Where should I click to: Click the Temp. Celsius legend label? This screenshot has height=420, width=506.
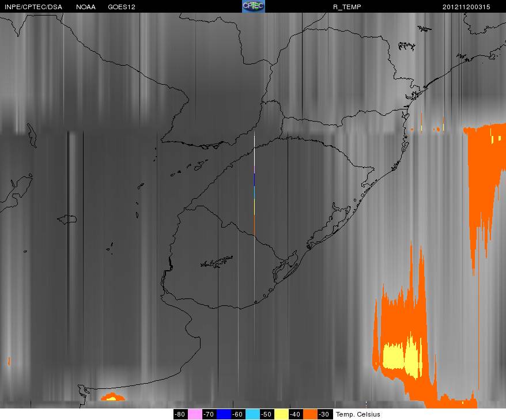point(358,414)
